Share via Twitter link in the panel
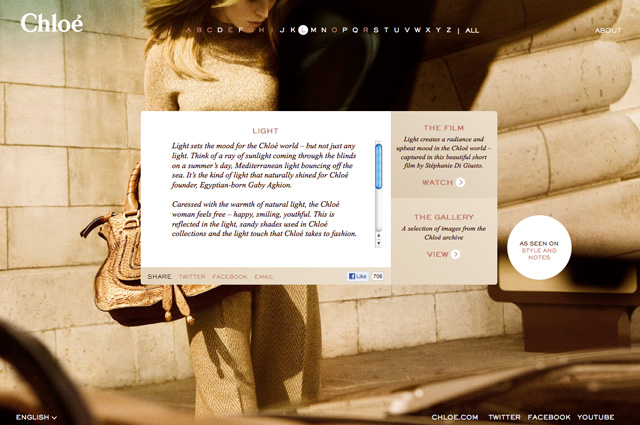The height and width of the screenshot is (425, 640). tap(191, 276)
